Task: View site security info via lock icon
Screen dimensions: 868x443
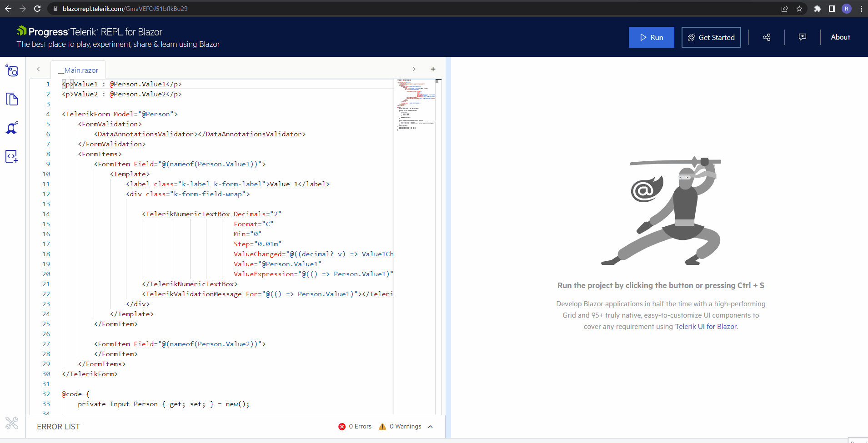Action: [x=55, y=9]
